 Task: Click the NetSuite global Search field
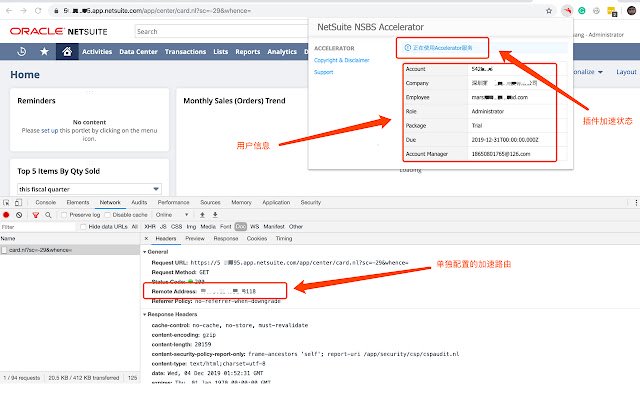click(x=221, y=31)
